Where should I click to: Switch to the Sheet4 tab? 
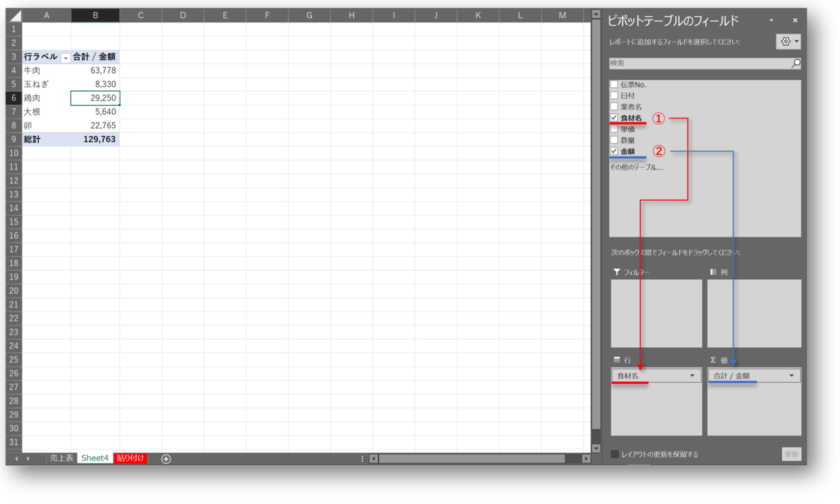94,458
